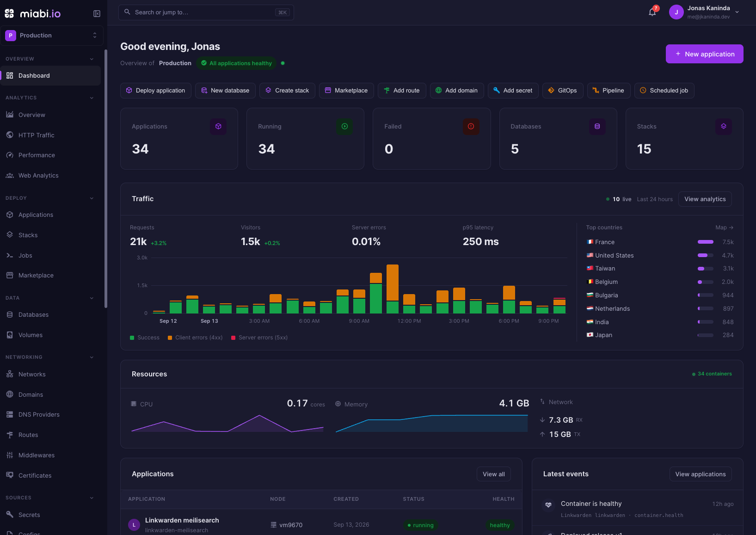Click Add domain quick action

click(457, 91)
